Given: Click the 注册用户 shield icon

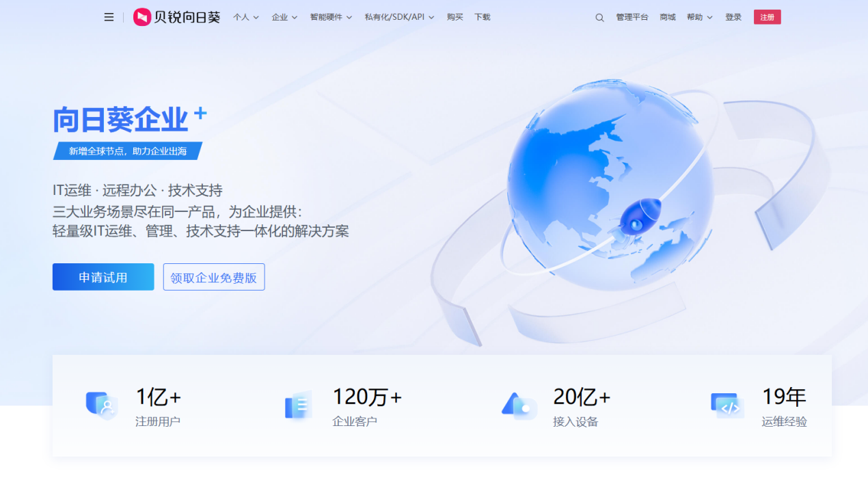Looking at the screenshot, I should click(x=102, y=405).
